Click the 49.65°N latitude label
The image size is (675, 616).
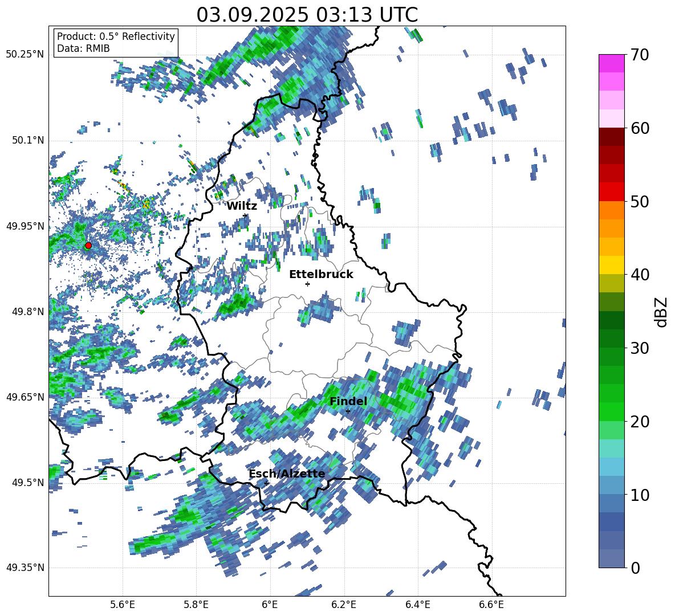tap(25, 397)
